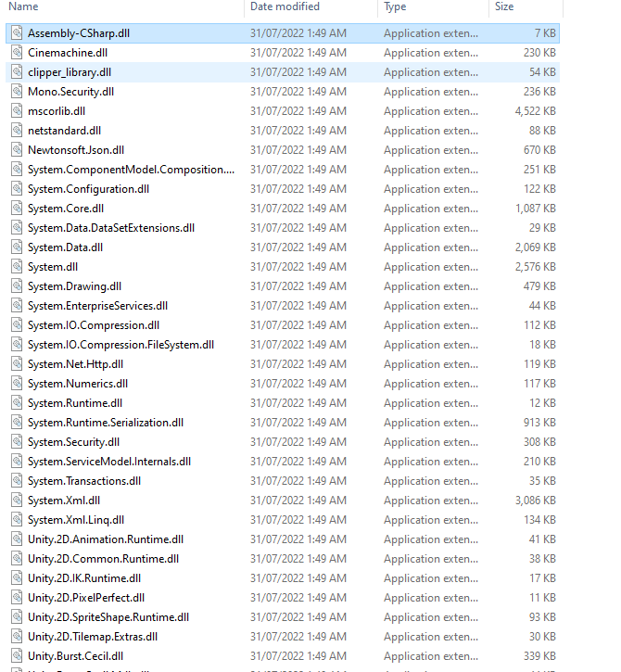
Task: Click the date modified of netstandard.dll
Action: tap(298, 131)
